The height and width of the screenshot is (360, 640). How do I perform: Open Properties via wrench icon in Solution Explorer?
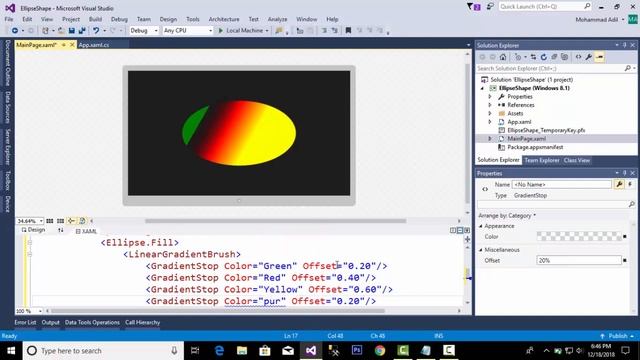(x=589, y=57)
